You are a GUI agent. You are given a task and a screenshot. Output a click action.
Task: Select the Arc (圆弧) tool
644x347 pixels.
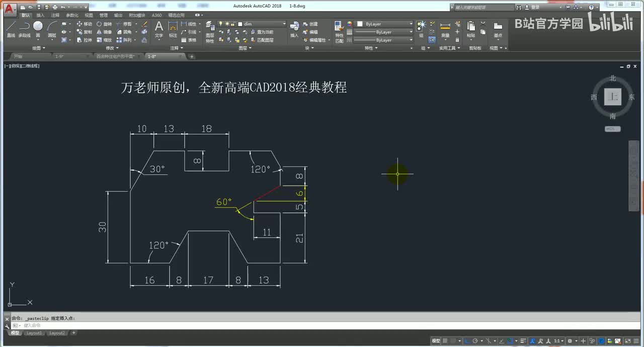(52, 29)
